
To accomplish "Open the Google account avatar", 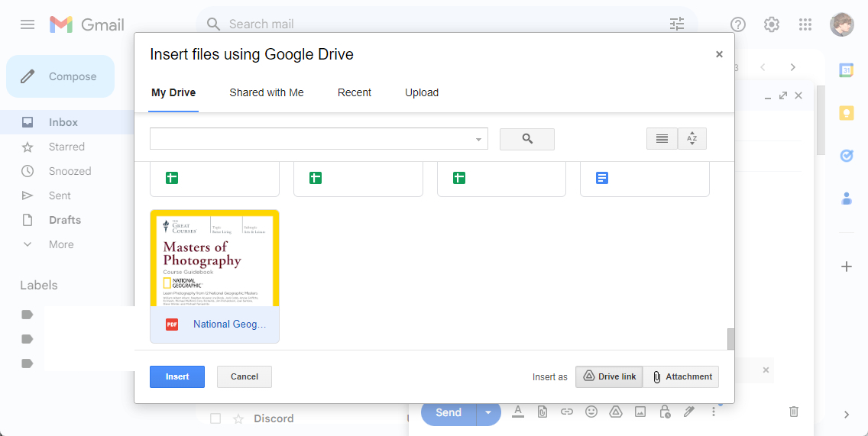I will coord(841,24).
